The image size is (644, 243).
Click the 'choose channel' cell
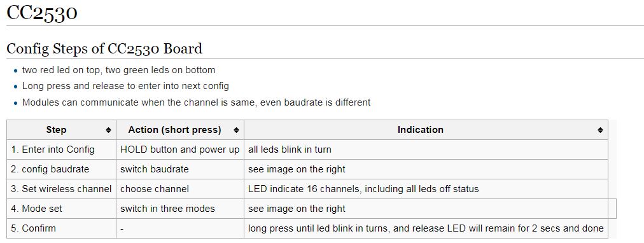180,189
